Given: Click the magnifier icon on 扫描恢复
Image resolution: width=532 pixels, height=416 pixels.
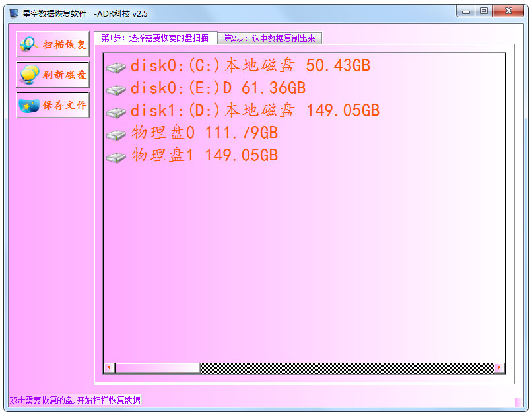Looking at the screenshot, I should [x=29, y=44].
